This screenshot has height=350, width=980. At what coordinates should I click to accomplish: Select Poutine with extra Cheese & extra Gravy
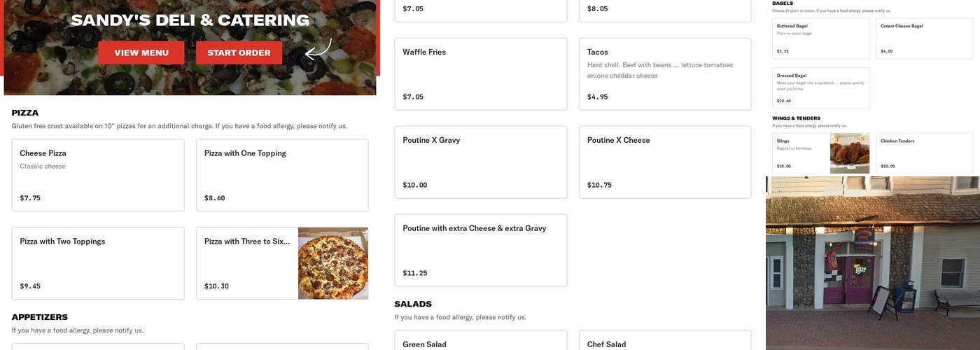tap(481, 250)
